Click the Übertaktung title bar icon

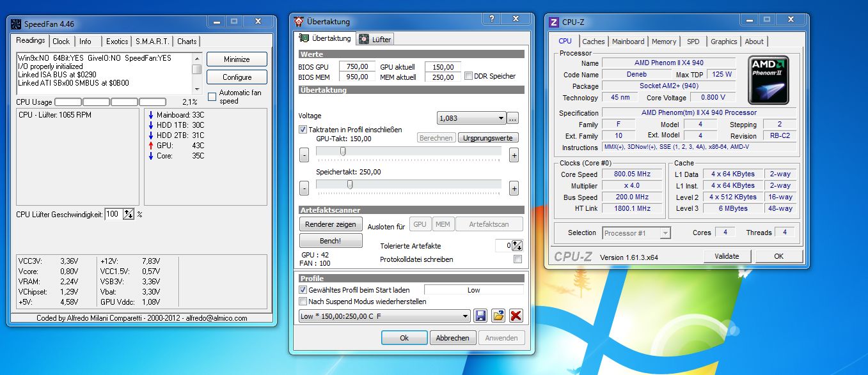[x=299, y=21]
